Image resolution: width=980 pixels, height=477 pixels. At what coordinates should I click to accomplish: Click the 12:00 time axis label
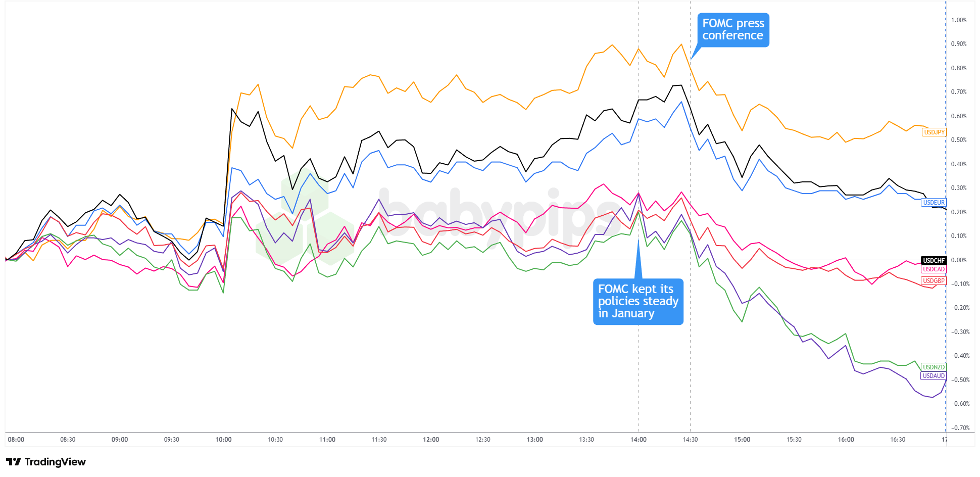click(x=431, y=440)
